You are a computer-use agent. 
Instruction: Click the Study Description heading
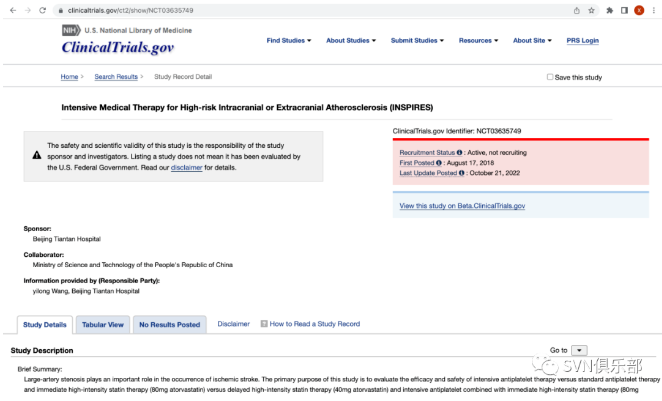point(42,350)
